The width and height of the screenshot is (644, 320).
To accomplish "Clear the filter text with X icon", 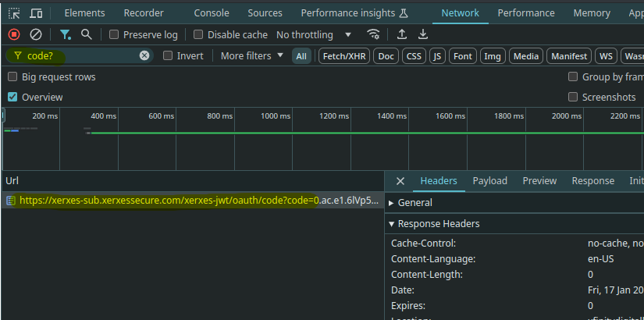I will (x=144, y=55).
